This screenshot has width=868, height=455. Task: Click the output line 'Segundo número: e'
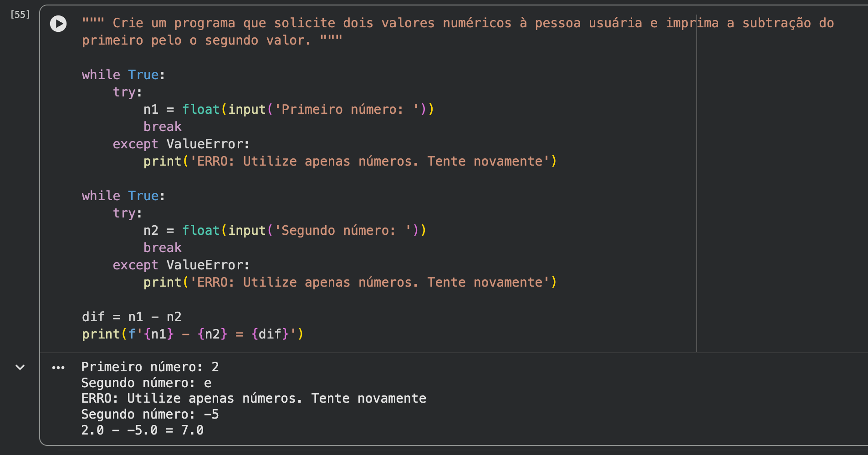(146, 383)
